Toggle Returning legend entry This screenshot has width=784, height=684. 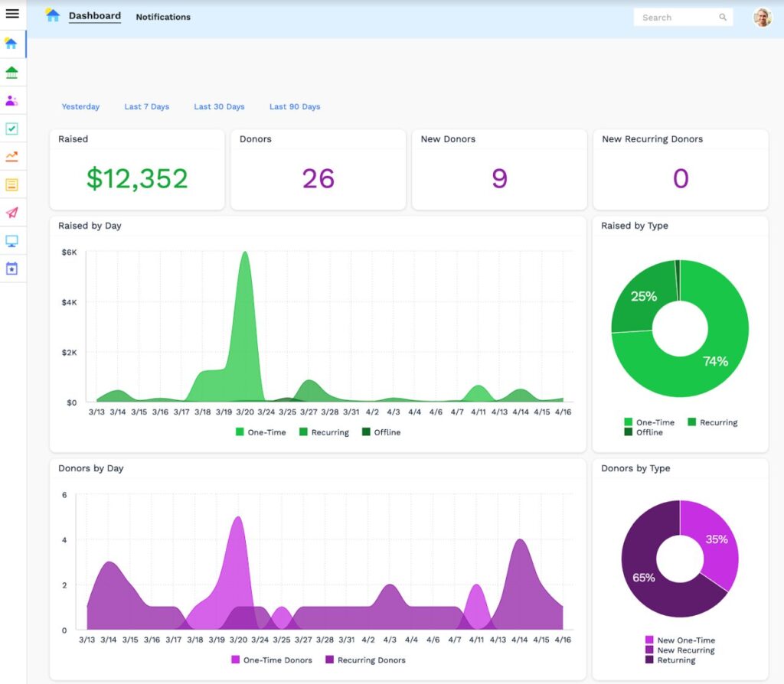click(x=671, y=660)
